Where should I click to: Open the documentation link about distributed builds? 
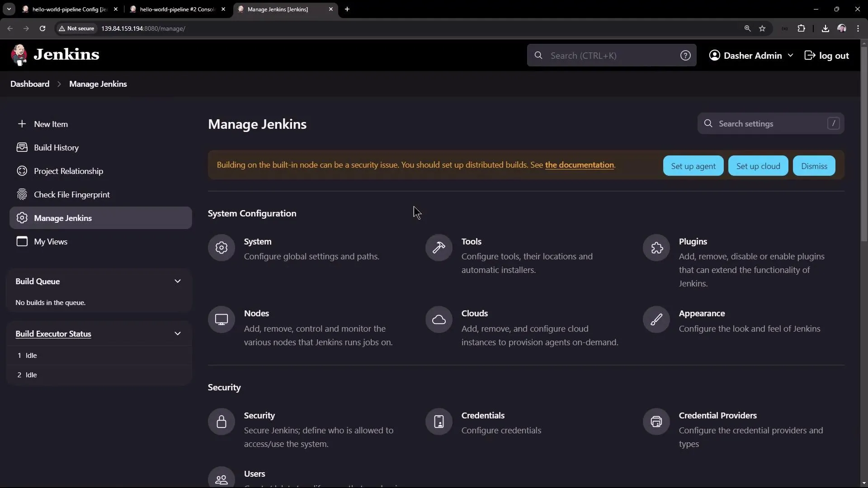580,164
